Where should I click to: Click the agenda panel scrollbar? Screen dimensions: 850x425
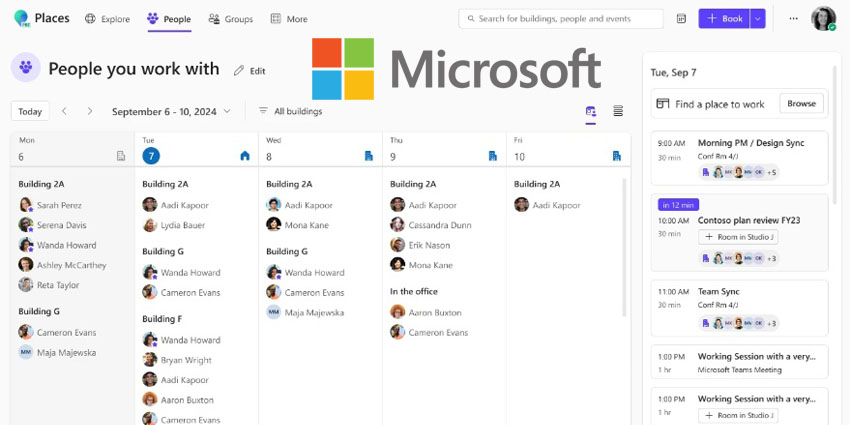pos(835,136)
